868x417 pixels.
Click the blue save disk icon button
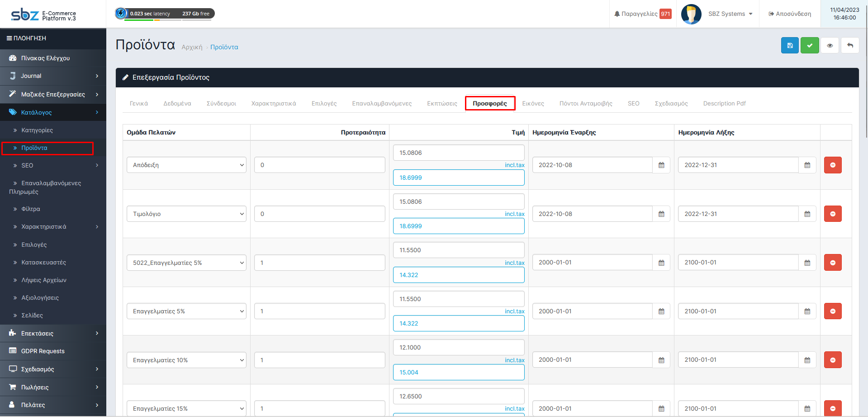point(789,45)
